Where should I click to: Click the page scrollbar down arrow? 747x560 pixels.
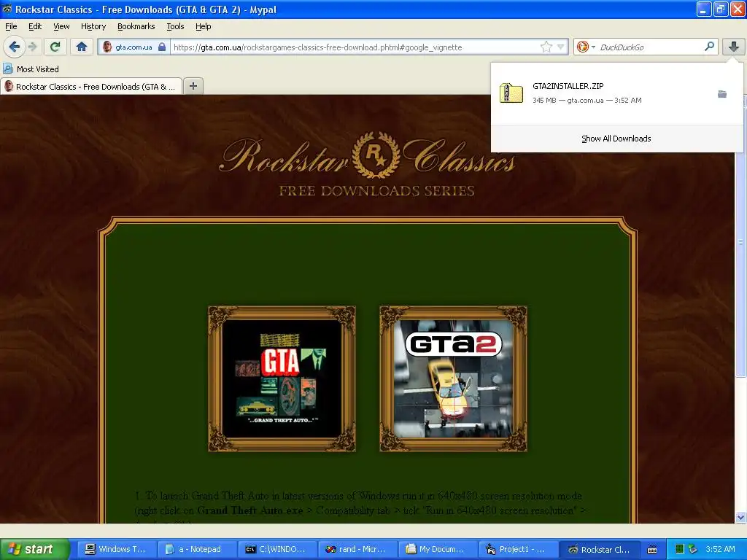[740, 517]
